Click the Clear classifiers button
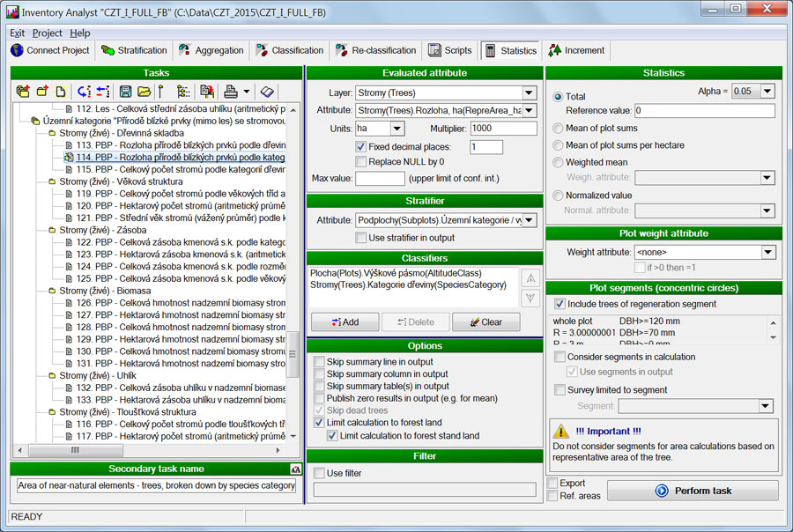The image size is (793, 532). (485, 322)
